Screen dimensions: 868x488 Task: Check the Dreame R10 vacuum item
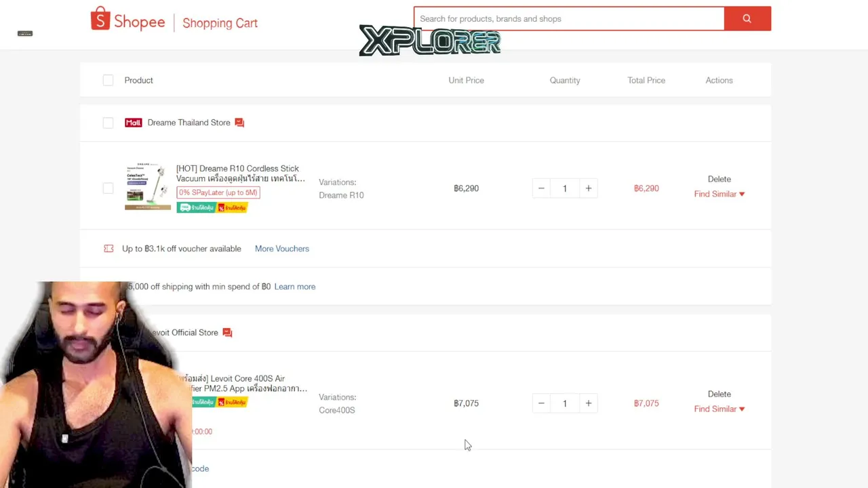coord(108,188)
